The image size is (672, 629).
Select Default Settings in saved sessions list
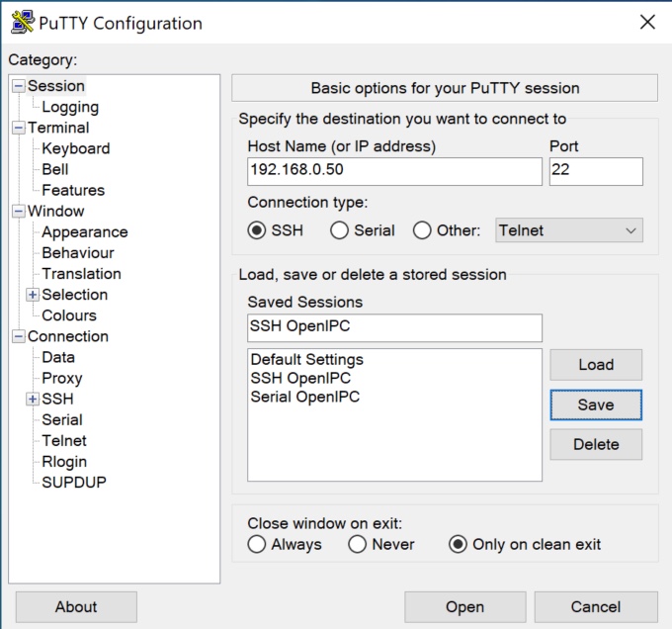tap(306, 360)
